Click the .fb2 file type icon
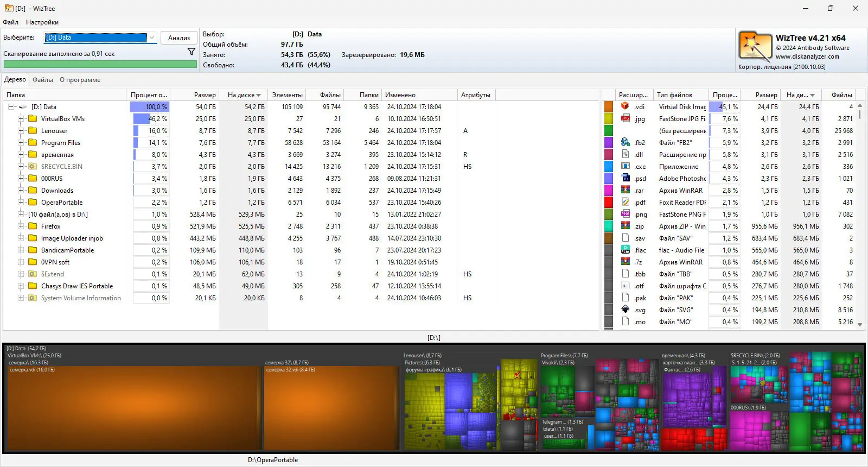The height and width of the screenshot is (467, 868). click(626, 142)
